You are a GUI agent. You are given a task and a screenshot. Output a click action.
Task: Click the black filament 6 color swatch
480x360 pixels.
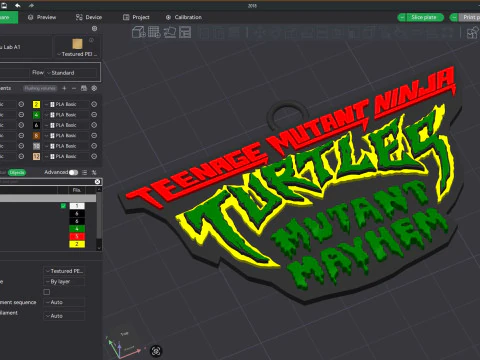pyautogui.click(x=36, y=125)
